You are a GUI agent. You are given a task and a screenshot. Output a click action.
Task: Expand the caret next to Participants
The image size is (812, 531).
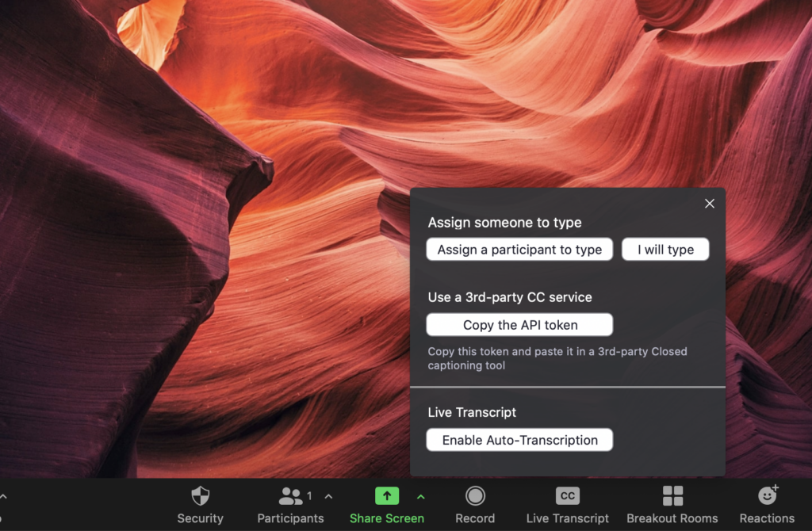tap(329, 497)
